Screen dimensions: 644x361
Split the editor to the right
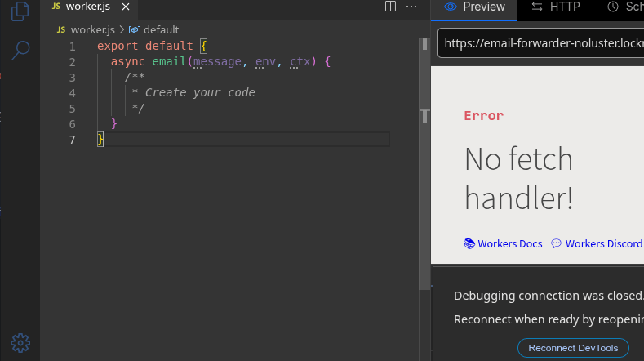[x=390, y=7]
